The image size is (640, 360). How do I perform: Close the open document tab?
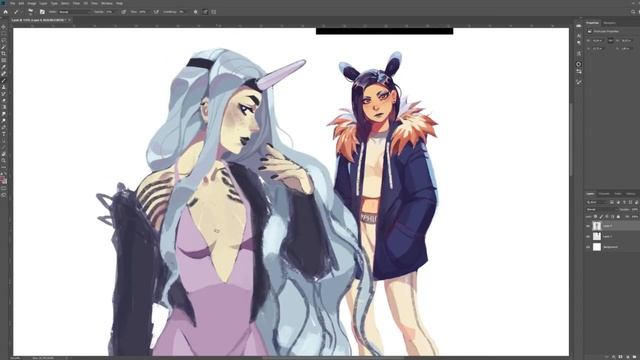(69, 20)
